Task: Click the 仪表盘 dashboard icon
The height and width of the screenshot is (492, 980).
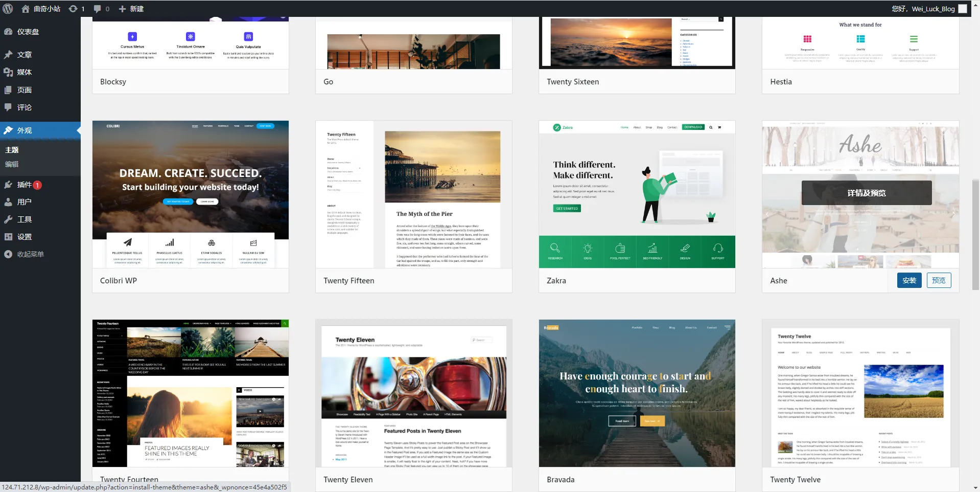Action: [8, 32]
